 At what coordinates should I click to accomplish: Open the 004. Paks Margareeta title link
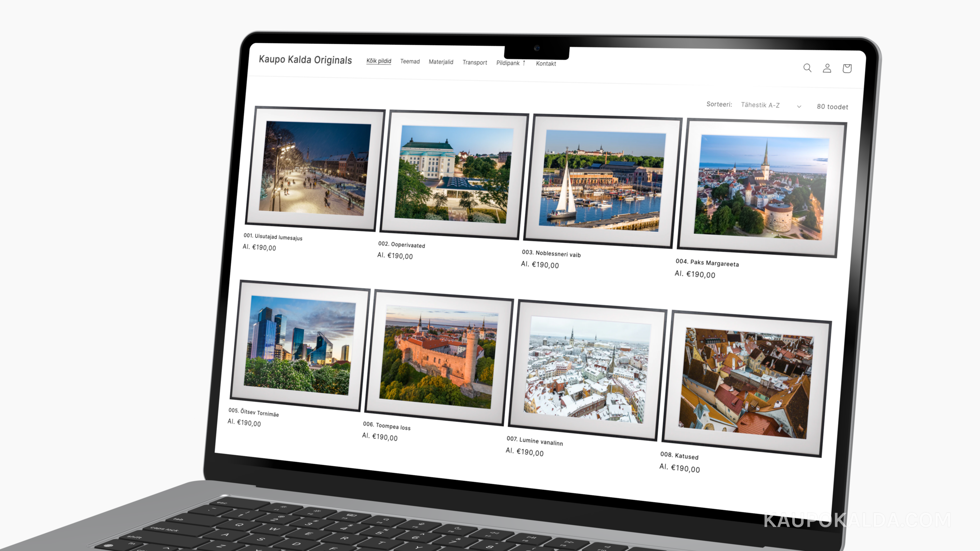click(707, 263)
